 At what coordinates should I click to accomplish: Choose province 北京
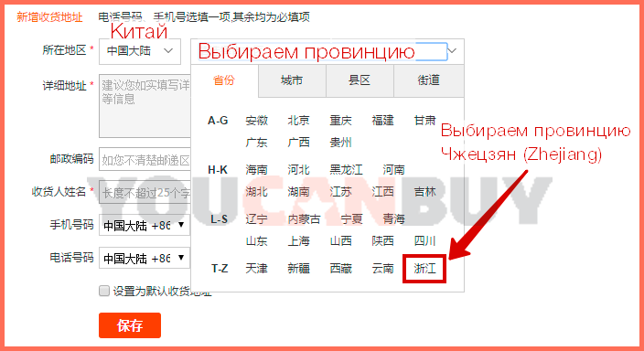[298, 121]
